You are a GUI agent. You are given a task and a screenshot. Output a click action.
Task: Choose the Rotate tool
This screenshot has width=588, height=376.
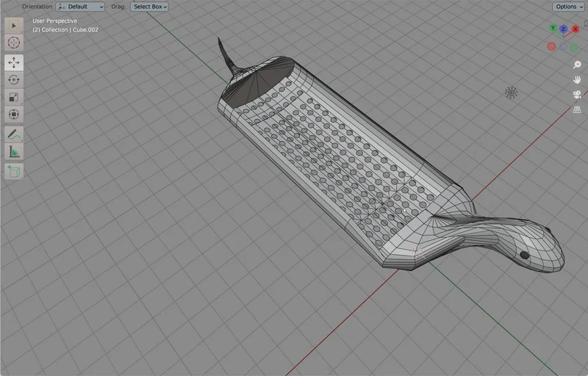(14, 80)
